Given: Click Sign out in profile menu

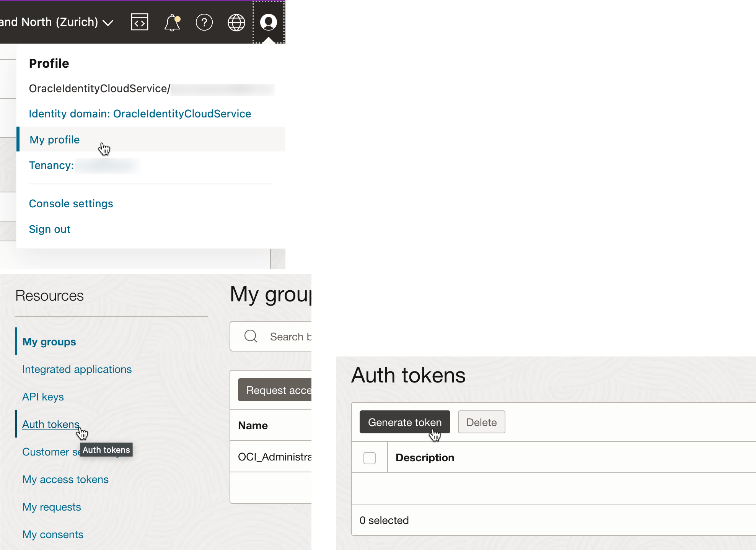Looking at the screenshot, I should pyautogui.click(x=50, y=229).
